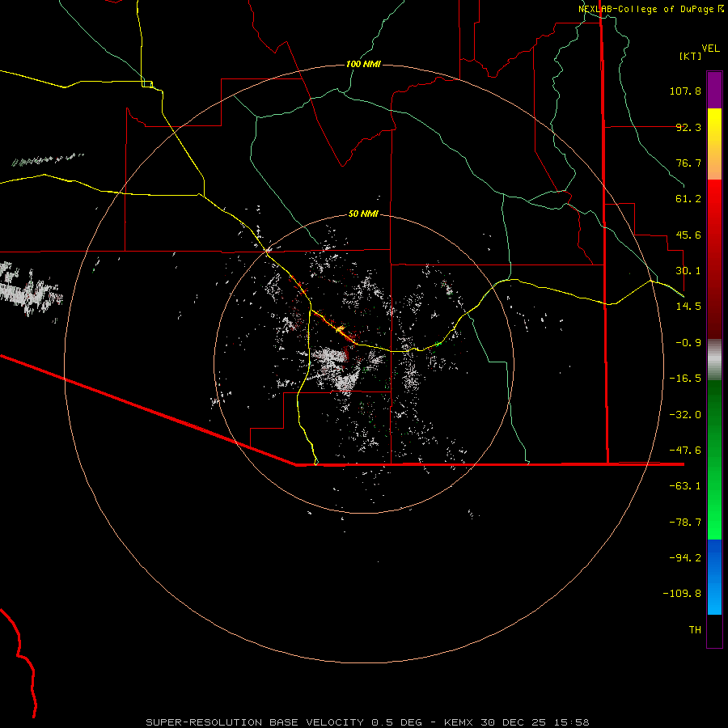This screenshot has height=728, width=728.
Task: Select the -16.5 velocity scale value
Action: (x=685, y=379)
